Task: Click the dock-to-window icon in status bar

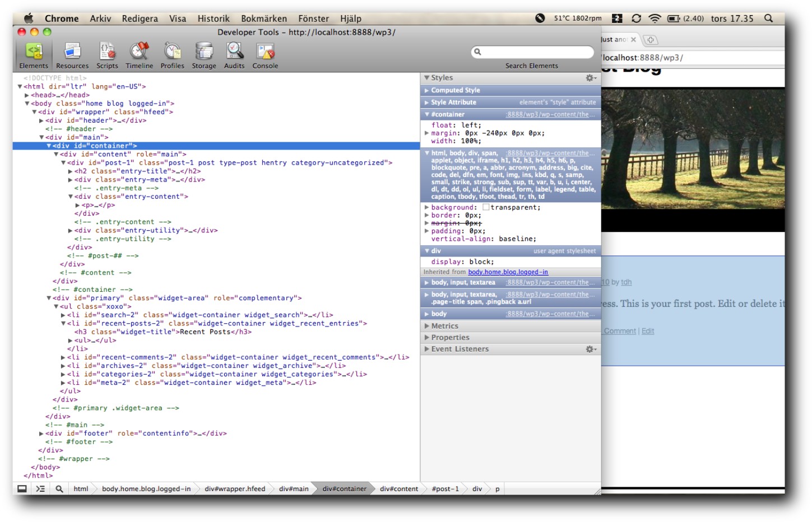Action: pos(22,489)
